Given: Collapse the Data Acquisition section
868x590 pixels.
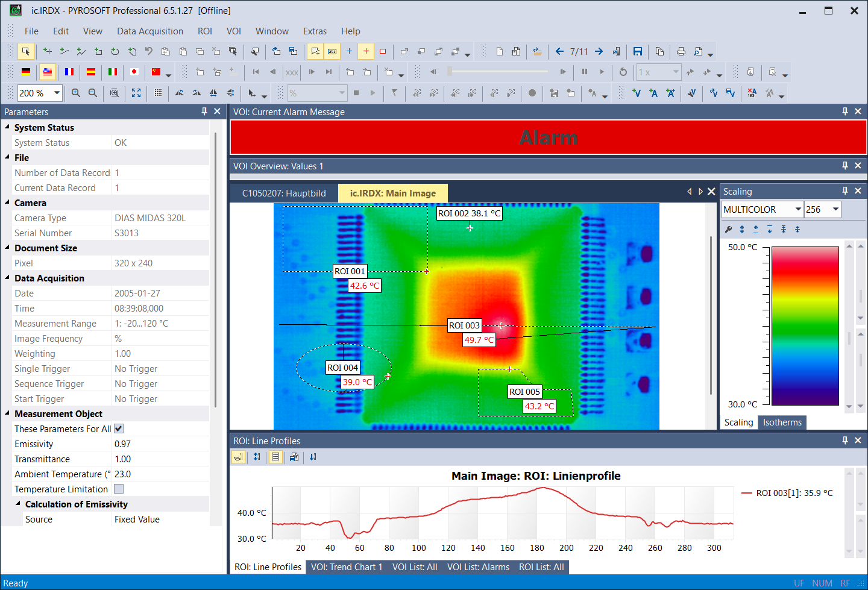Looking at the screenshot, I should 7,278.
